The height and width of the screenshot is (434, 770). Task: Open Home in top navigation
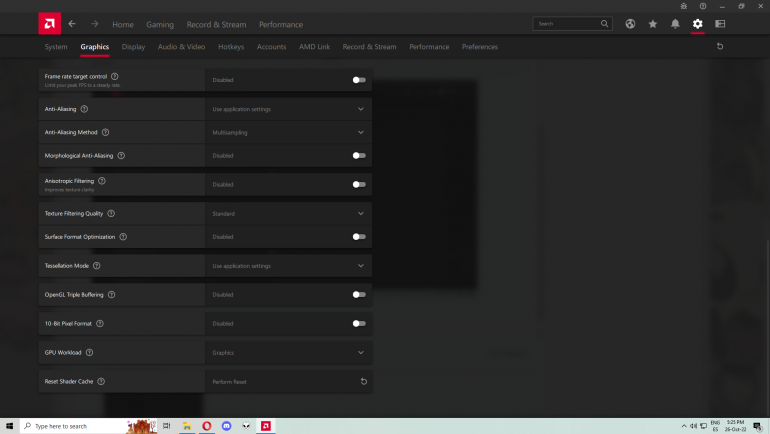tap(123, 24)
